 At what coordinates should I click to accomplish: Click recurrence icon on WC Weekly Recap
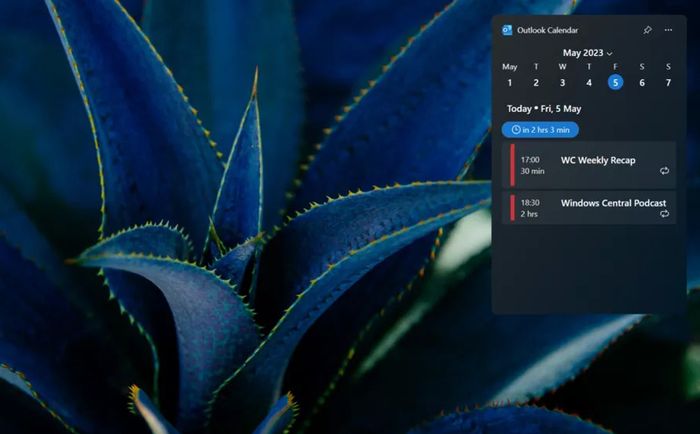click(664, 171)
